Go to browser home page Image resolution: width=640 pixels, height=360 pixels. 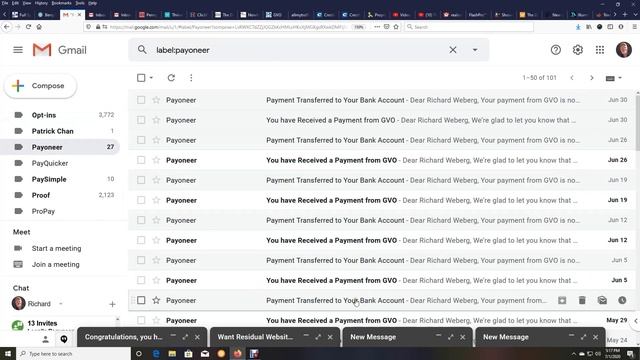39,27
